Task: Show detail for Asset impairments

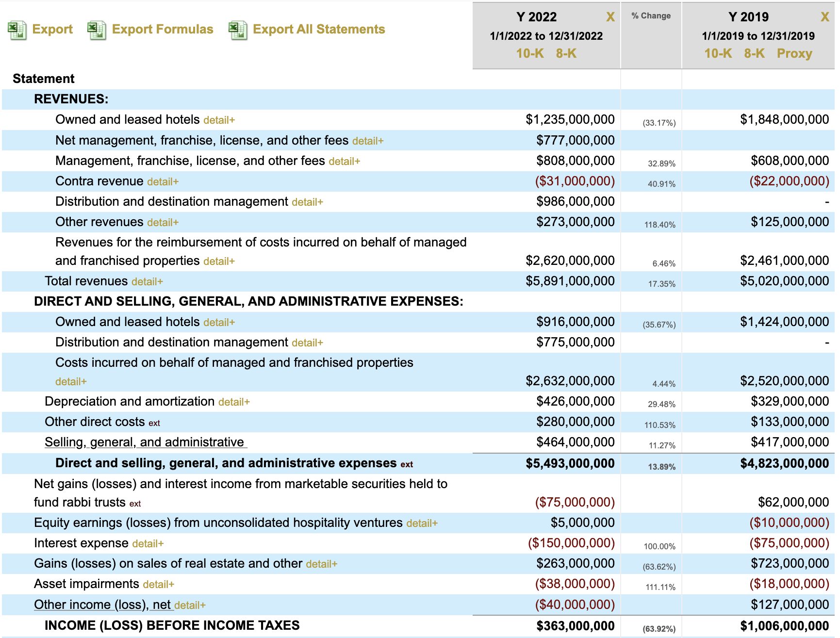Action: click(x=158, y=585)
